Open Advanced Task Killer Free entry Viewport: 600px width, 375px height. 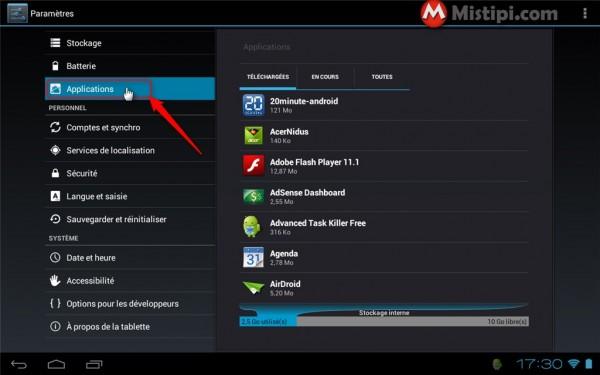(x=384, y=227)
